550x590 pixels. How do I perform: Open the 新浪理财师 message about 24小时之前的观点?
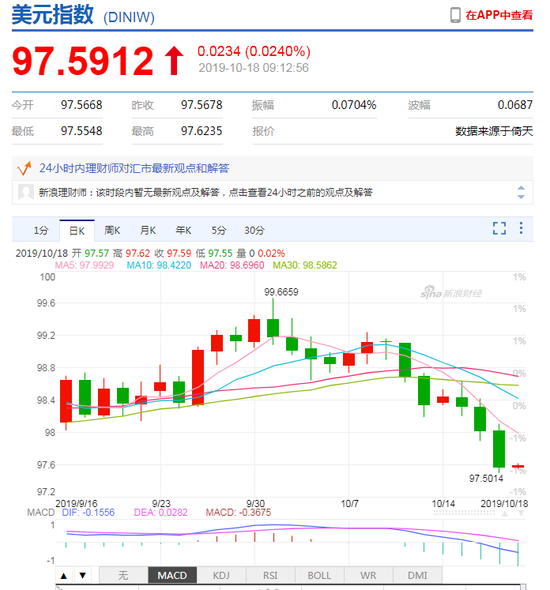pos(205,193)
